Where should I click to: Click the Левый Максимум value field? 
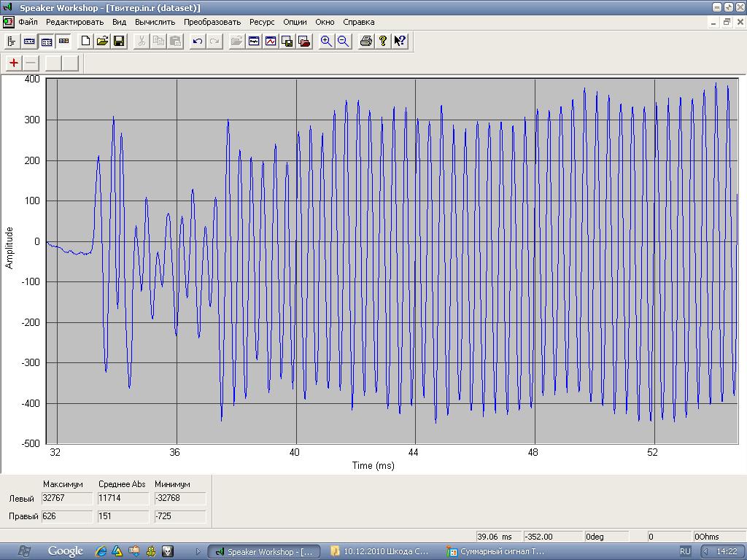pos(66,499)
